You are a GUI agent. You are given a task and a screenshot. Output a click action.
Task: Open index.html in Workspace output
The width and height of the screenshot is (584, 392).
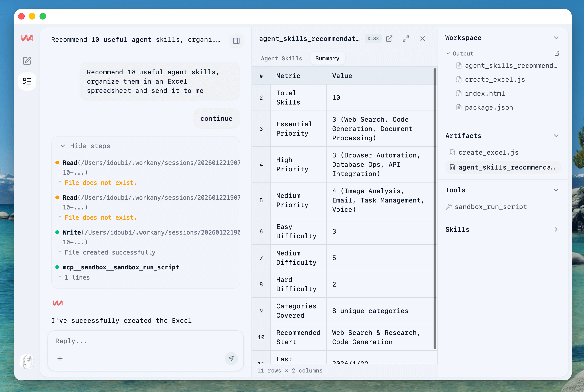tap(484, 94)
